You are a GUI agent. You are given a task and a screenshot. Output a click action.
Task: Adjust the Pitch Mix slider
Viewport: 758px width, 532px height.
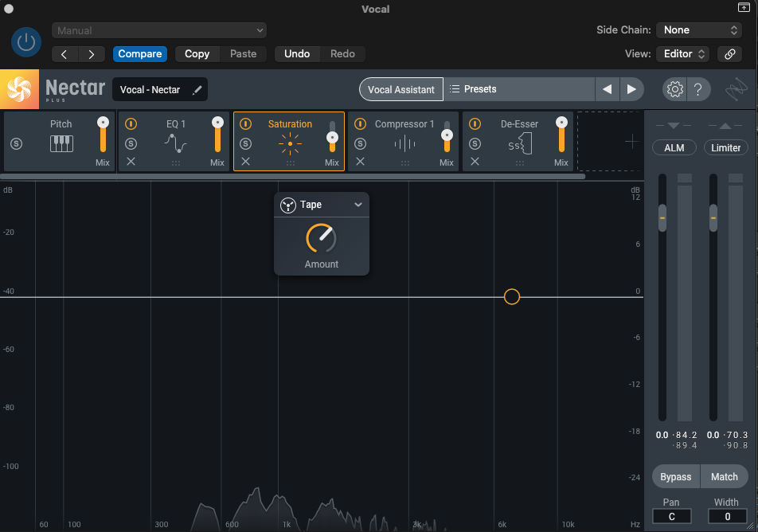(103, 135)
